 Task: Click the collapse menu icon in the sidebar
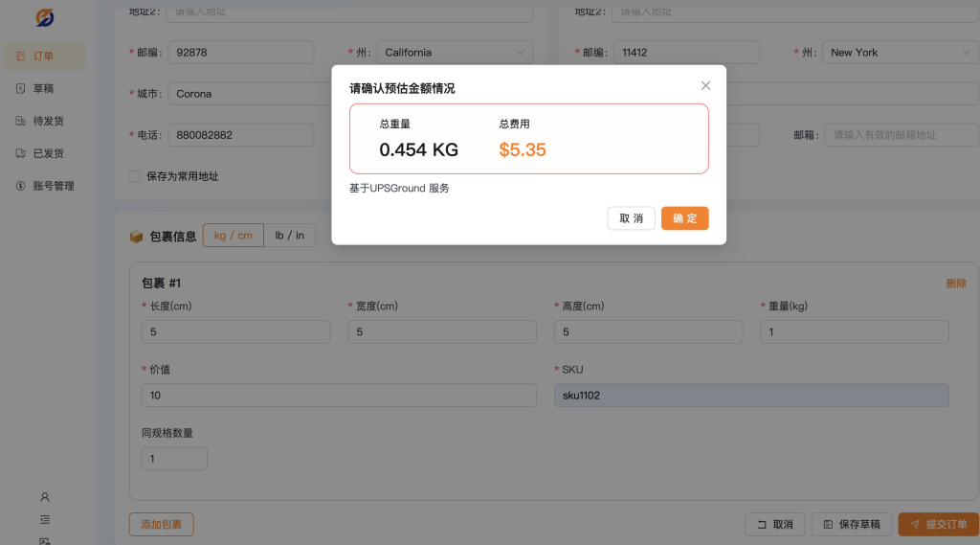click(45, 519)
